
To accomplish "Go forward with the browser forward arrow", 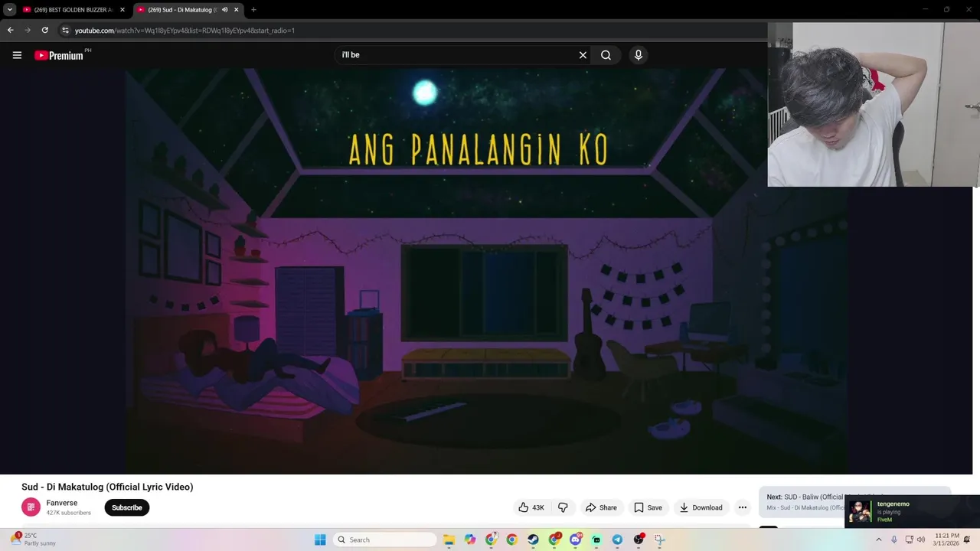I will (x=28, y=31).
